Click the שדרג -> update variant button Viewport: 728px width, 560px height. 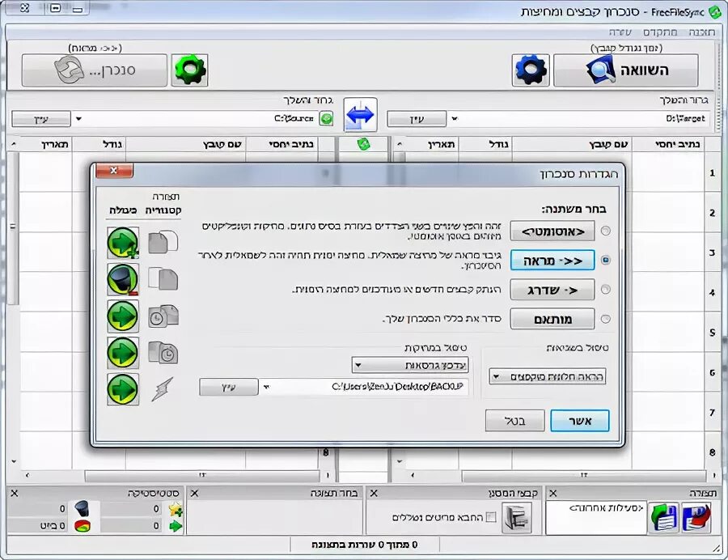coord(552,290)
